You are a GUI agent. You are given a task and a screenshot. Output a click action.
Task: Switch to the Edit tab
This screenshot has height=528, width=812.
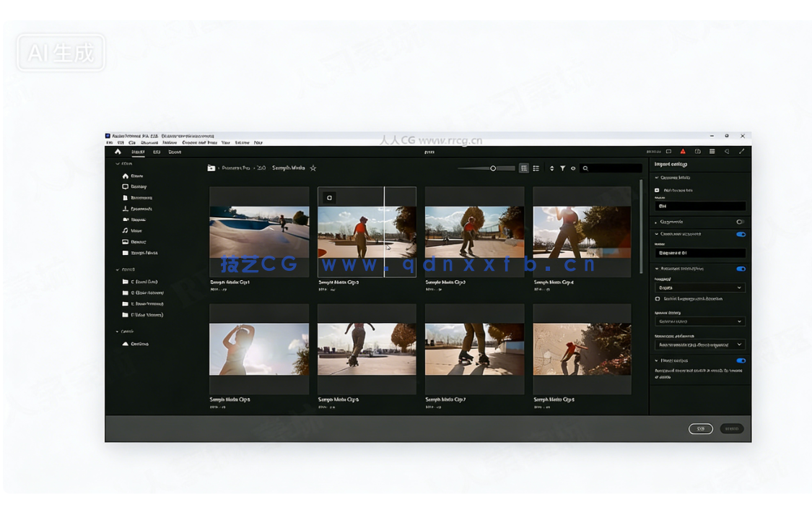(157, 153)
